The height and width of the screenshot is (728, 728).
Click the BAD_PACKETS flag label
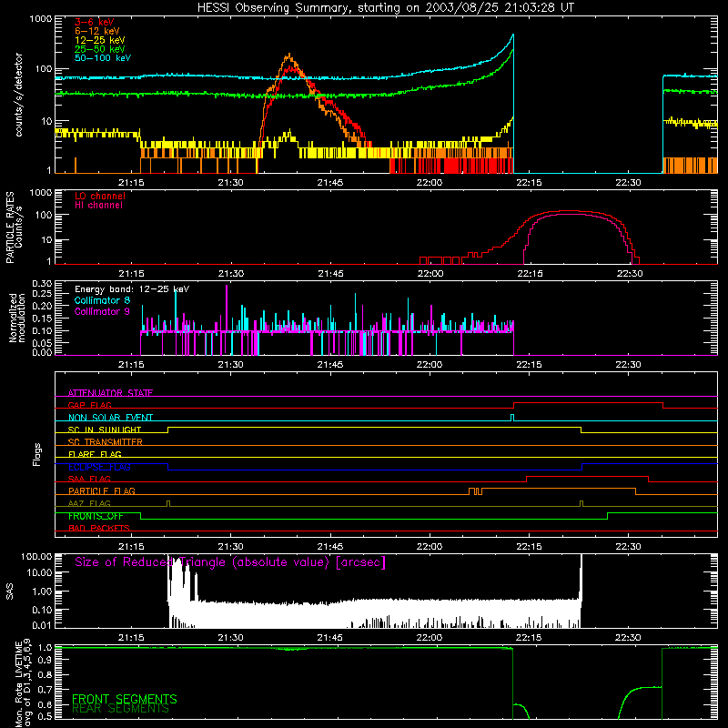tap(99, 528)
